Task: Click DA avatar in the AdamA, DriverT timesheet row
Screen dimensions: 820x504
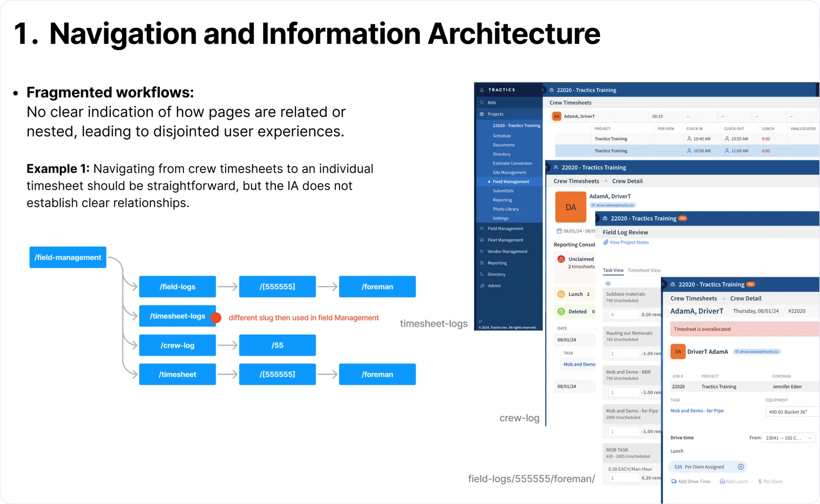Action: (557, 116)
